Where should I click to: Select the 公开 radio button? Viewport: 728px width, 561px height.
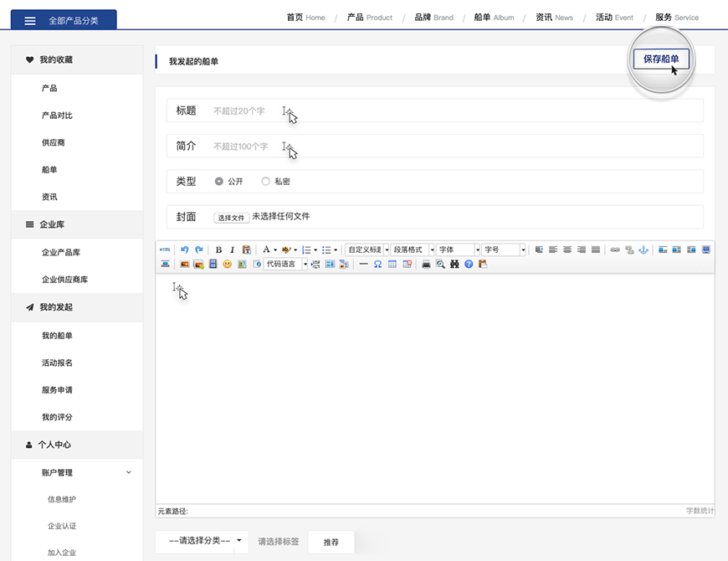[x=219, y=181]
